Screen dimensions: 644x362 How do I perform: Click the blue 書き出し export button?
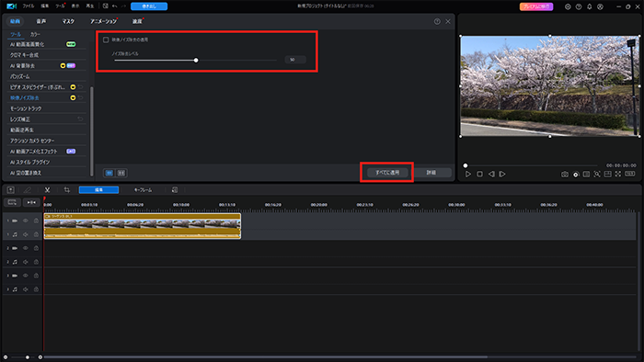tap(149, 6)
